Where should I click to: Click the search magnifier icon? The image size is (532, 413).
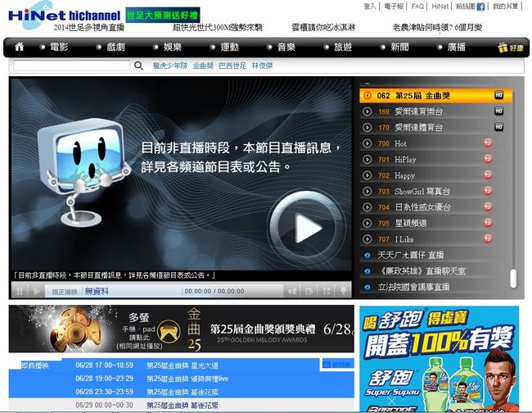tap(138, 66)
